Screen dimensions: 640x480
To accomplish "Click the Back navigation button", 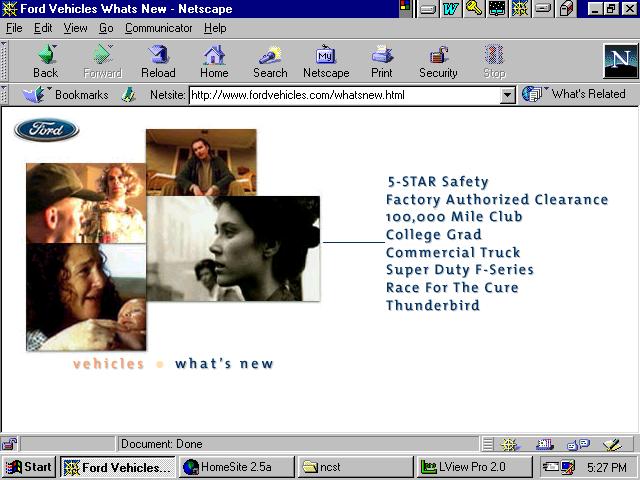I will pos(45,61).
